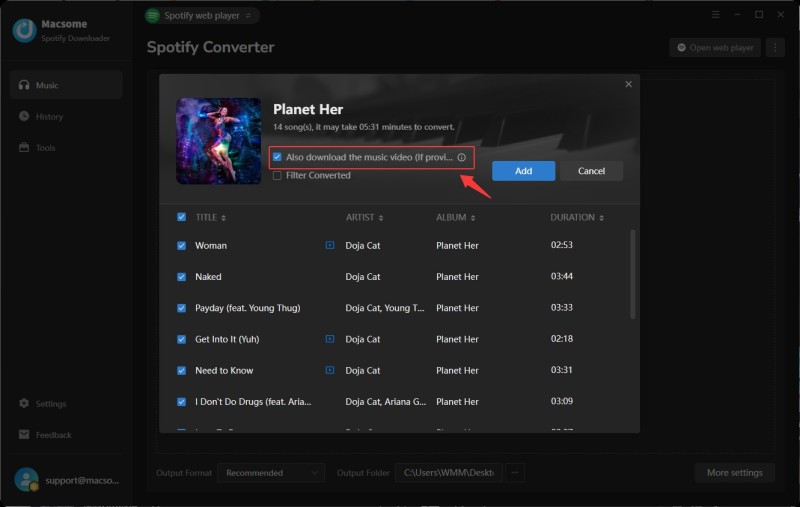
Task: Open the Tools section in sidebar
Action: point(66,147)
